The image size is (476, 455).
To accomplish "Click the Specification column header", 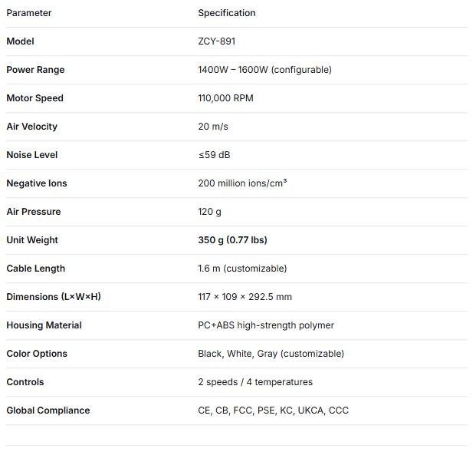I will pos(227,13).
